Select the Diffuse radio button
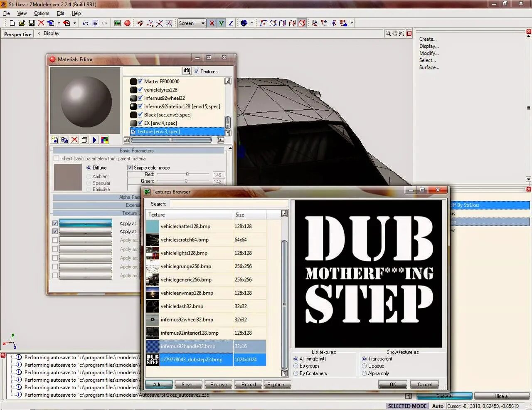 [89, 168]
